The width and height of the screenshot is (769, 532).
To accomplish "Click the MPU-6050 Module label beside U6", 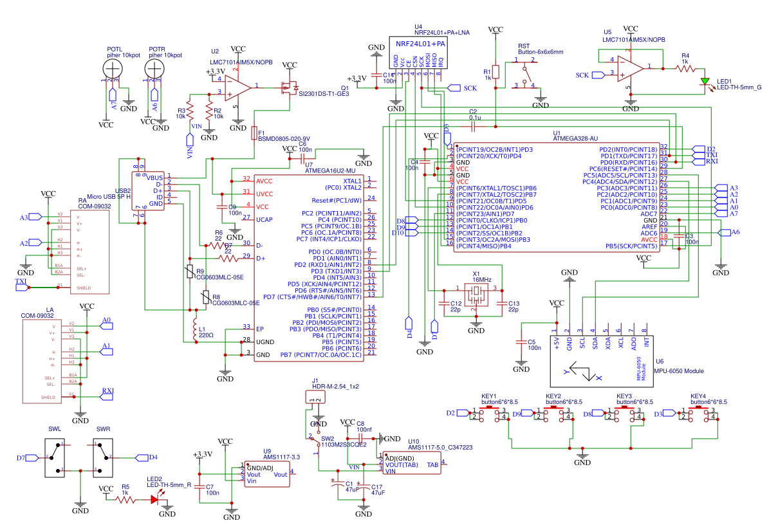I will (679, 371).
